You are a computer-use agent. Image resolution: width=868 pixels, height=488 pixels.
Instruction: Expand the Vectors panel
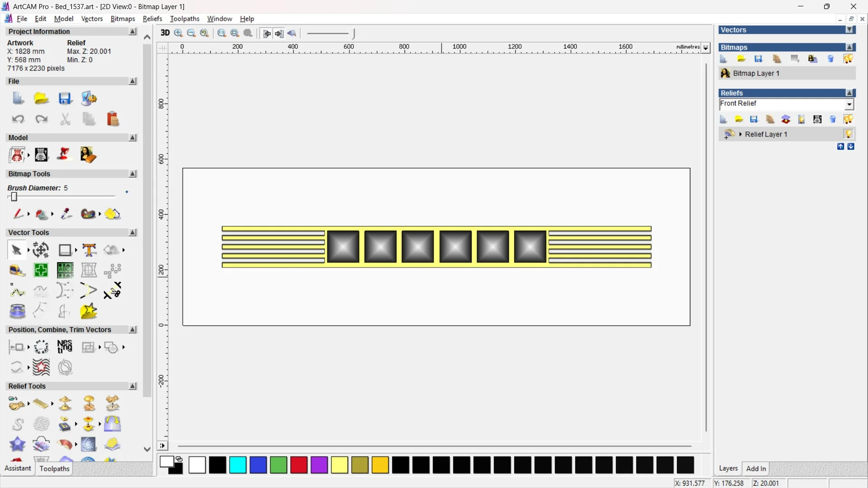[x=850, y=30]
